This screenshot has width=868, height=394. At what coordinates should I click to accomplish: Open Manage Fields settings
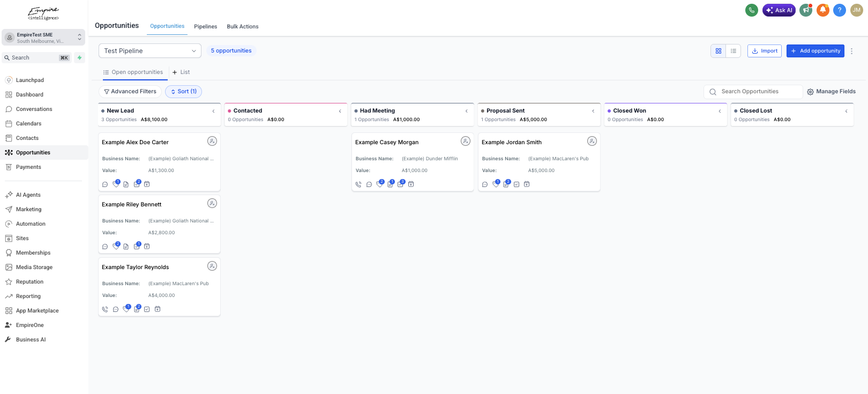832,92
